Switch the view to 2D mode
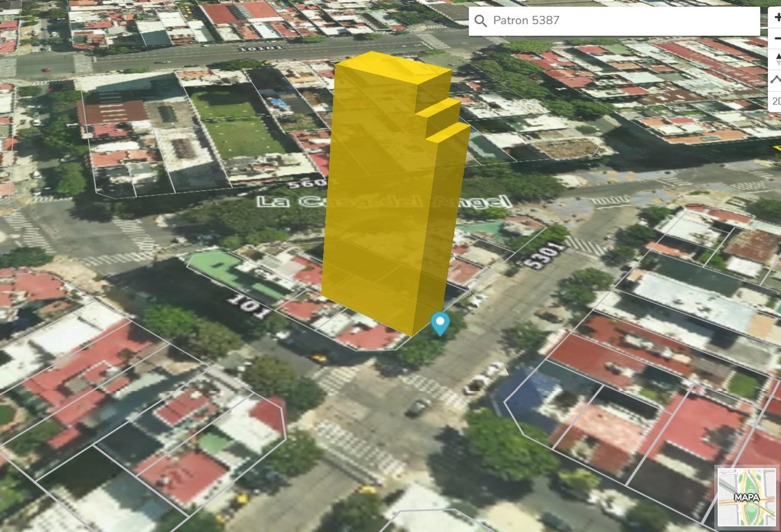 click(x=776, y=101)
